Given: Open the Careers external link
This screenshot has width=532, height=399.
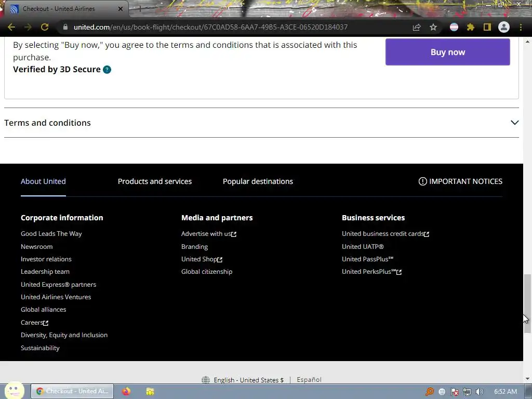Looking at the screenshot, I should 35,323.
